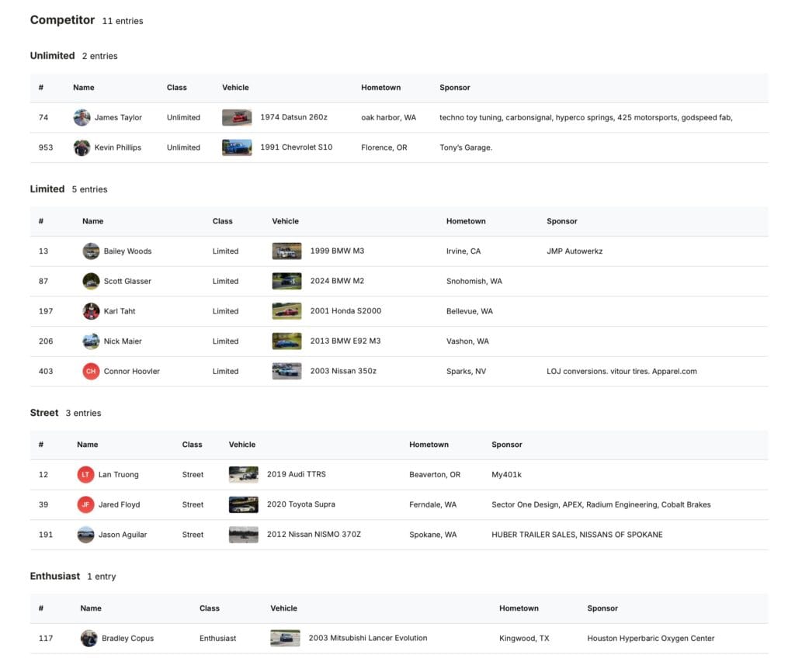This screenshot has height=672, width=795.
Task: Click the Vehicle column header in Limited table
Action: pos(286,221)
